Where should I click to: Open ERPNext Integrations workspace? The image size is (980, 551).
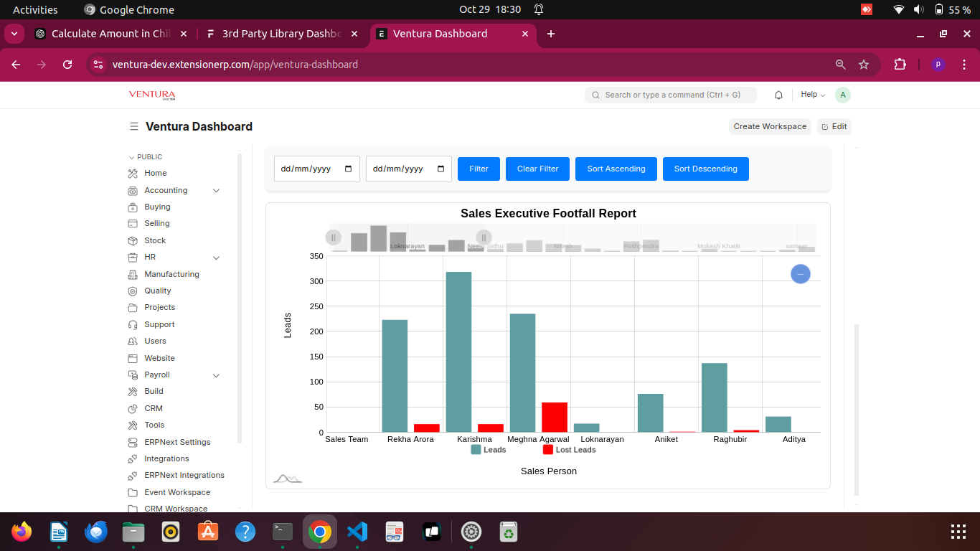coord(184,475)
